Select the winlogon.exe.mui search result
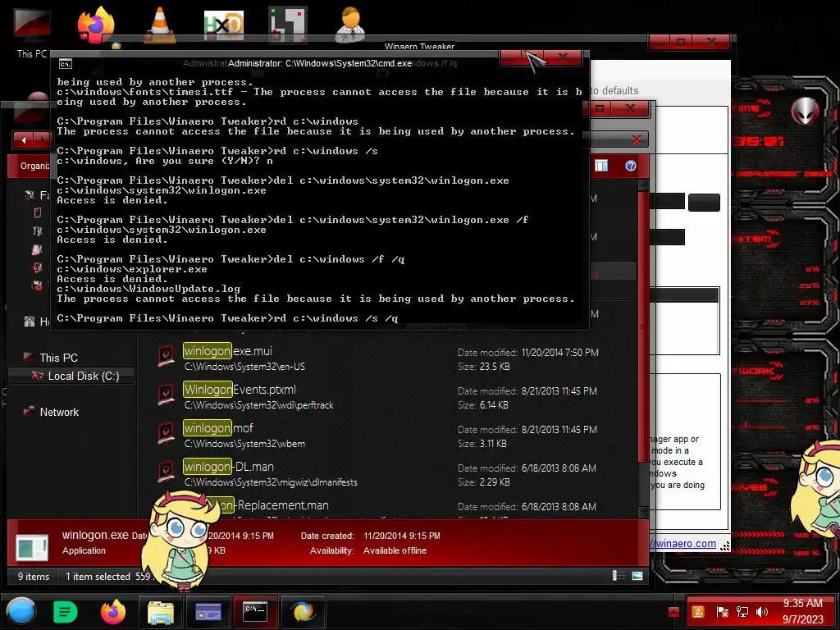The image size is (840, 630). [x=396, y=358]
